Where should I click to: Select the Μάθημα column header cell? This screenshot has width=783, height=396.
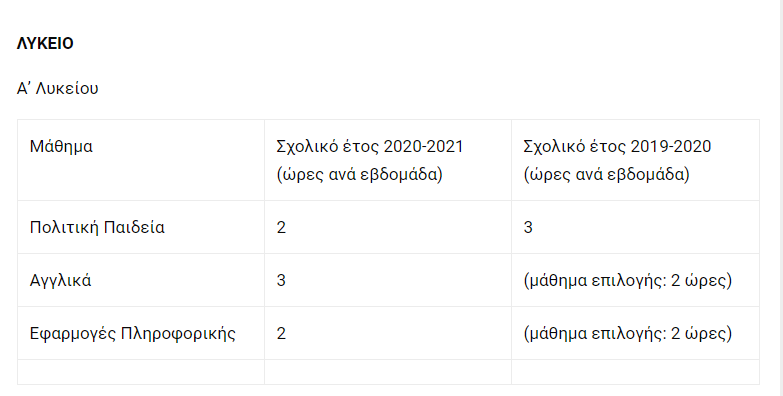141,160
